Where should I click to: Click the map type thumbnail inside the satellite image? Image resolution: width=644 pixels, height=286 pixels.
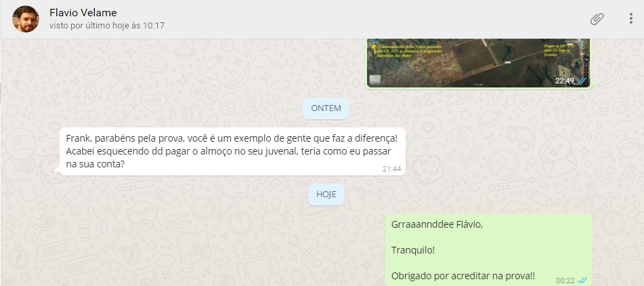[374, 80]
